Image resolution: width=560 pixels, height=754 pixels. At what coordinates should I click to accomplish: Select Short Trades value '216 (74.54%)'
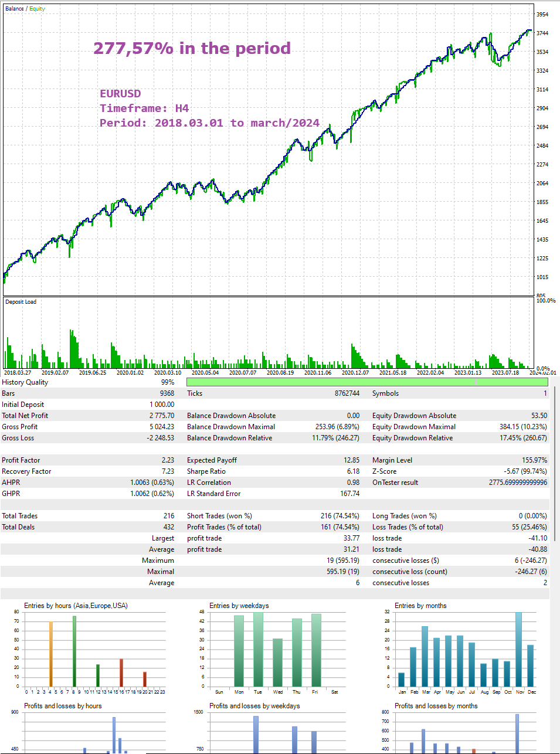(x=340, y=516)
